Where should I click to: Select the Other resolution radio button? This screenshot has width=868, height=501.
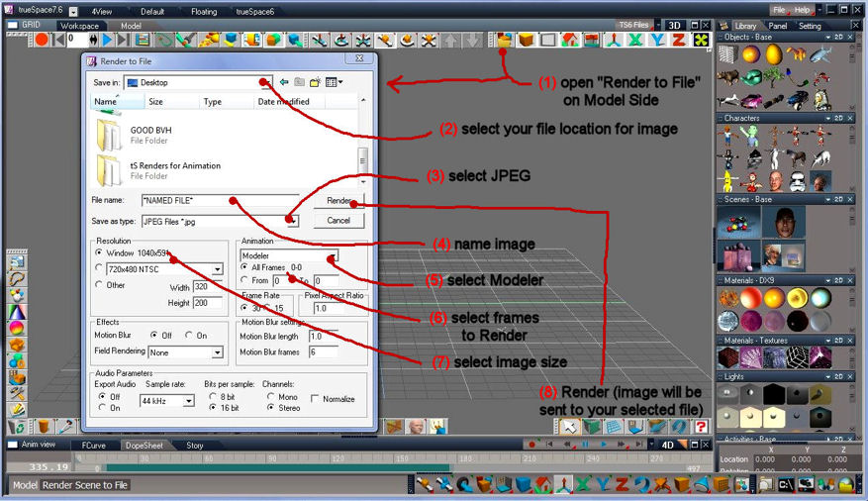[x=99, y=284]
